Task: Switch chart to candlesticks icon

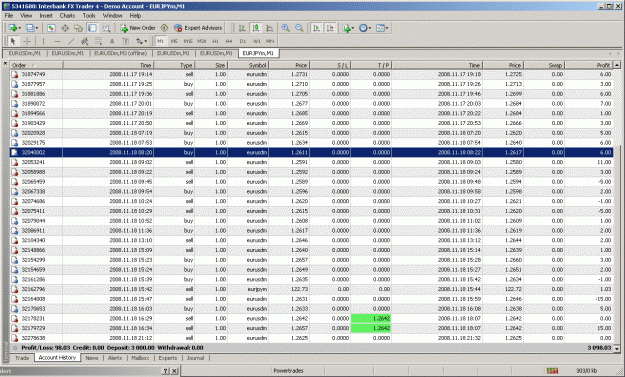Action: point(256,28)
